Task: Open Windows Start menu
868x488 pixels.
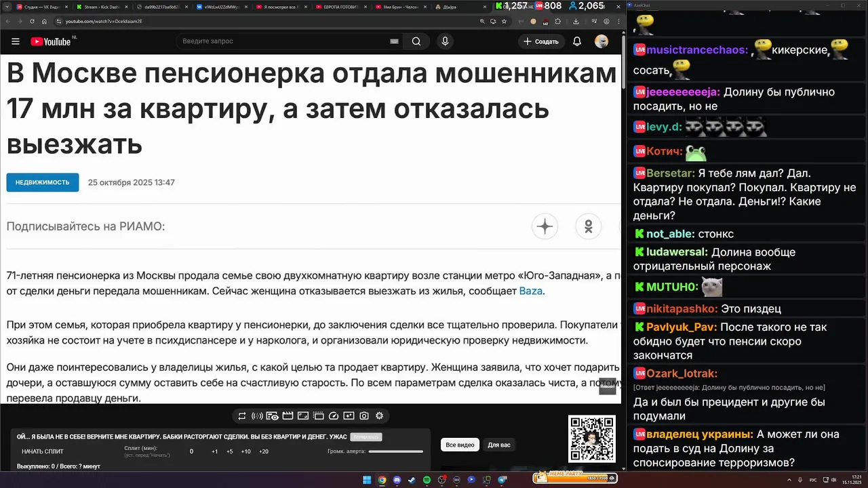Action: (367, 480)
